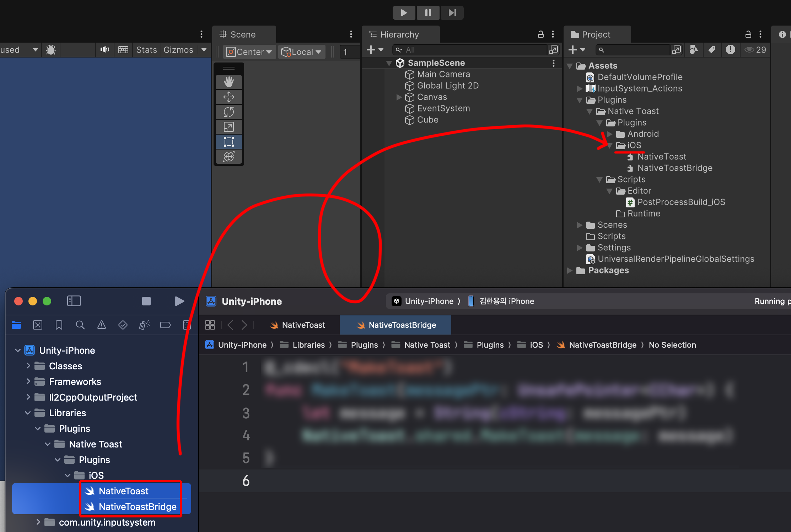Screen dimensions: 791x532
Task: Open Xcode Issue navigator
Action: coord(102,325)
